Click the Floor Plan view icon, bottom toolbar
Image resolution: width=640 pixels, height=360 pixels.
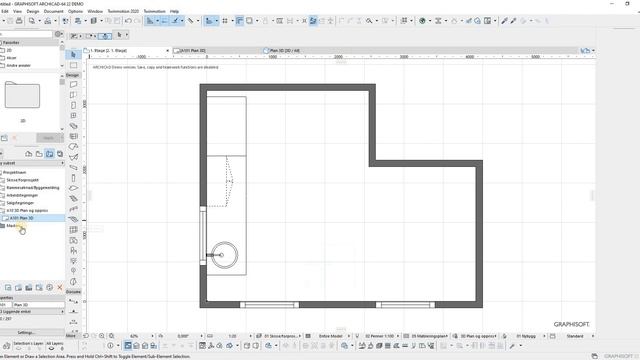coord(128,346)
